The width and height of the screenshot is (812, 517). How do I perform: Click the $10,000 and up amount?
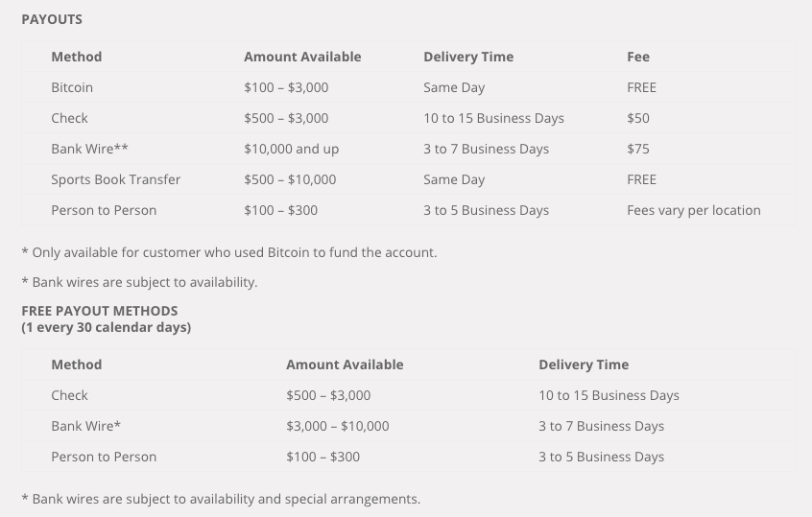click(291, 149)
